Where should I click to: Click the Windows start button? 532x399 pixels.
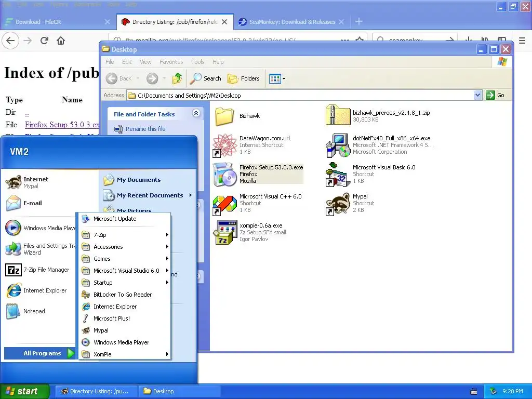(25, 391)
